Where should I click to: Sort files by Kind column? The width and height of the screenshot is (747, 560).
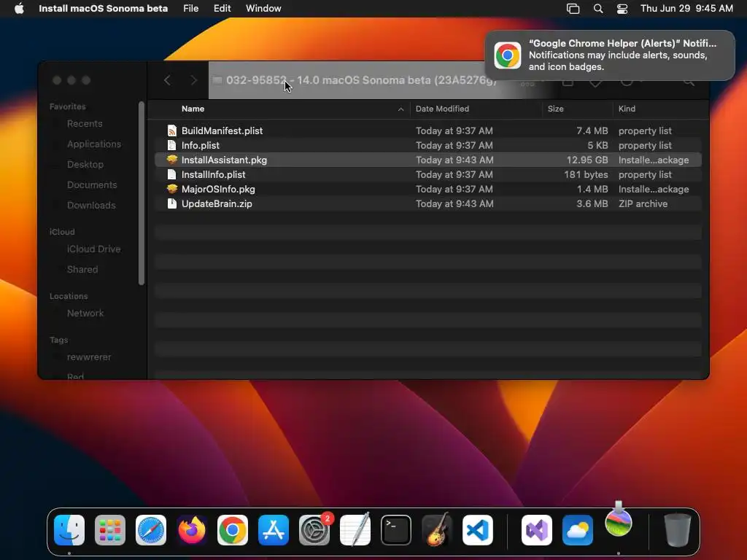[x=627, y=109]
